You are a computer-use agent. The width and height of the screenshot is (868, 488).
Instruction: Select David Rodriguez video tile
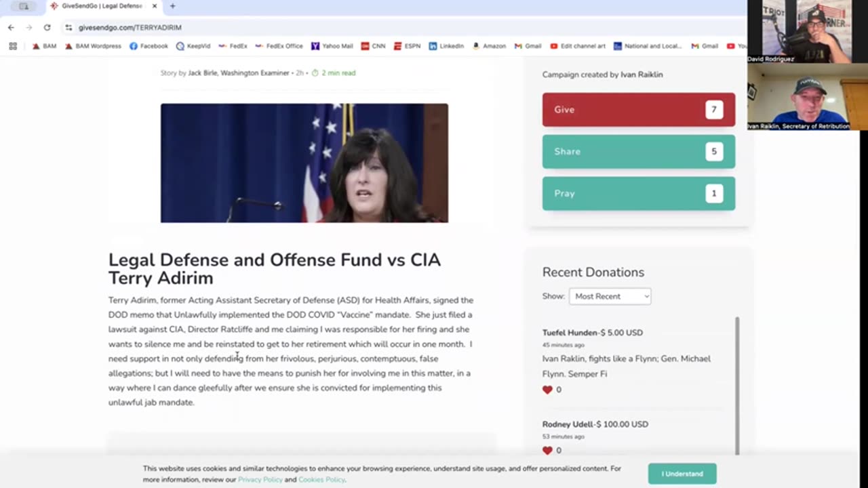800,32
